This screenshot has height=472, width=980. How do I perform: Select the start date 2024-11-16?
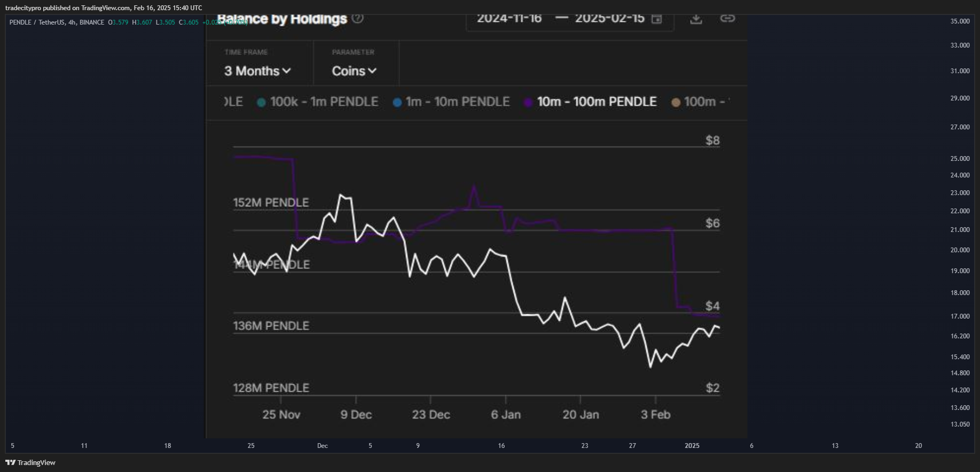[509, 19]
